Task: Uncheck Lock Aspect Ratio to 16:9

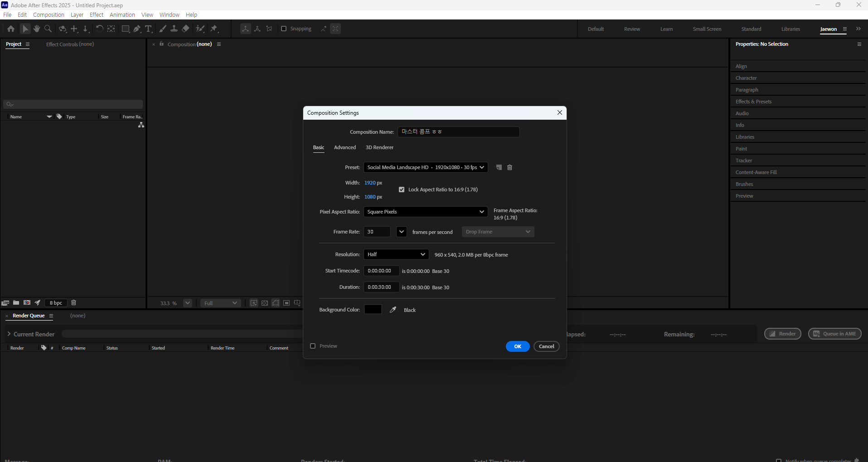Action: tap(402, 190)
